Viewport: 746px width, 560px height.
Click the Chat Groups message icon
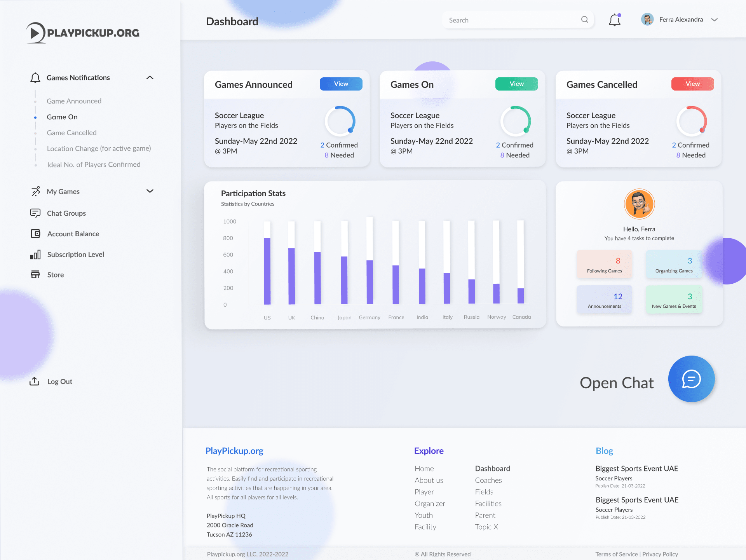click(x=35, y=213)
